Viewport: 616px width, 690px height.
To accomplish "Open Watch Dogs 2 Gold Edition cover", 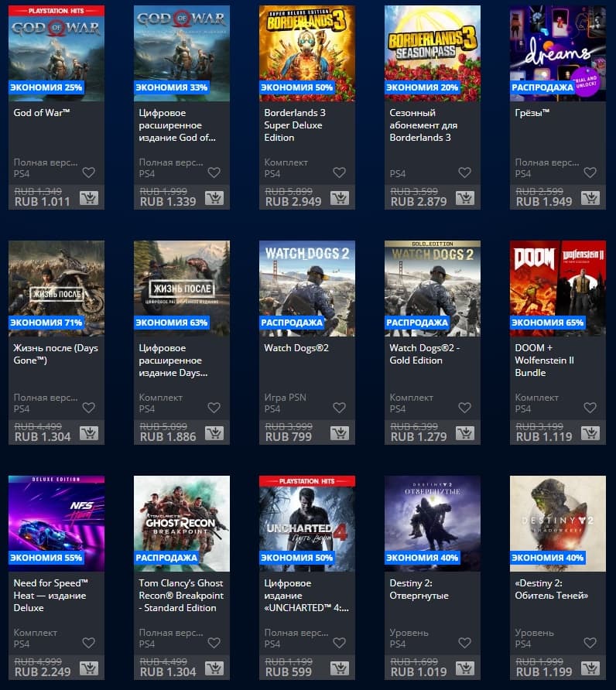I will point(433,289).
